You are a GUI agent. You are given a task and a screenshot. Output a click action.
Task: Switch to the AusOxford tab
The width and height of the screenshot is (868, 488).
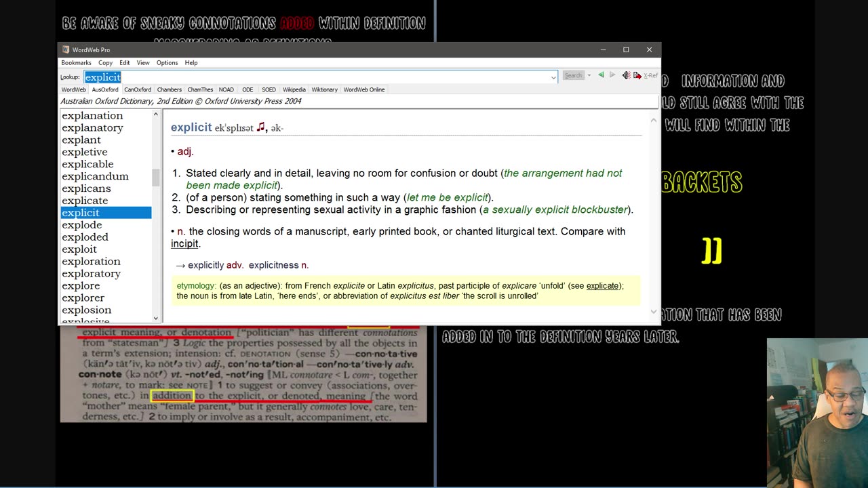click(105, 89)
